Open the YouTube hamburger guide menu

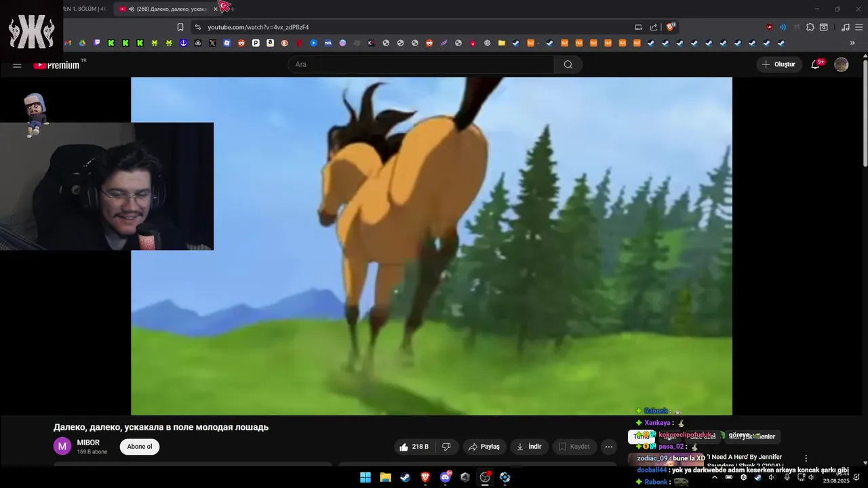coord(17,65)
